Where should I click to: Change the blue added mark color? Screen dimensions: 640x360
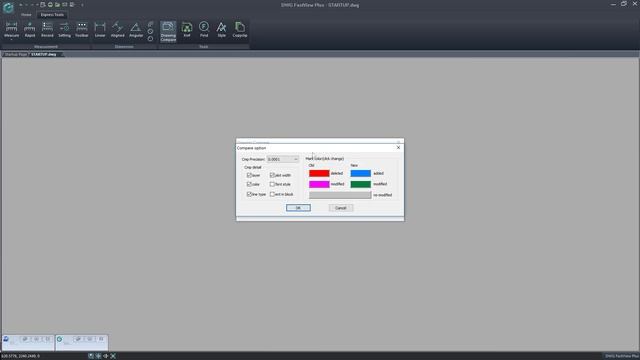click(x=361, y=173)
